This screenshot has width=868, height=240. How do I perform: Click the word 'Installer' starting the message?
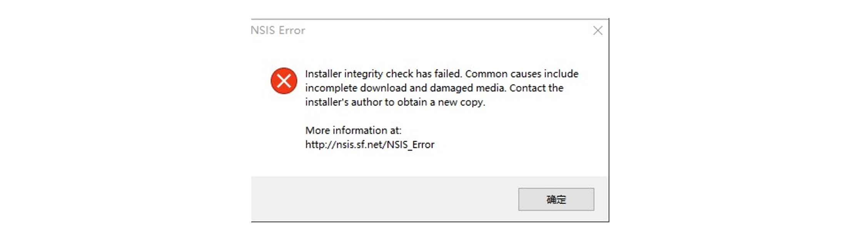point(324,74)
